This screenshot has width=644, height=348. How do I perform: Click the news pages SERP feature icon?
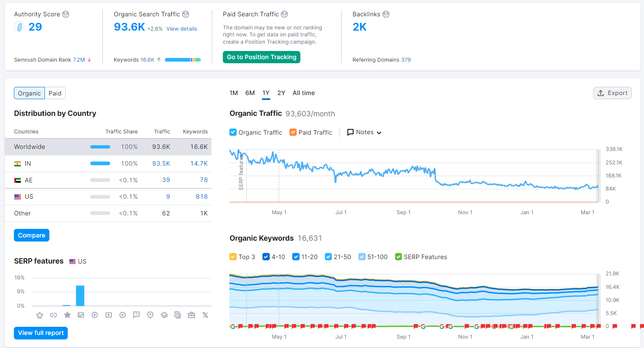[x=178, y=315]
